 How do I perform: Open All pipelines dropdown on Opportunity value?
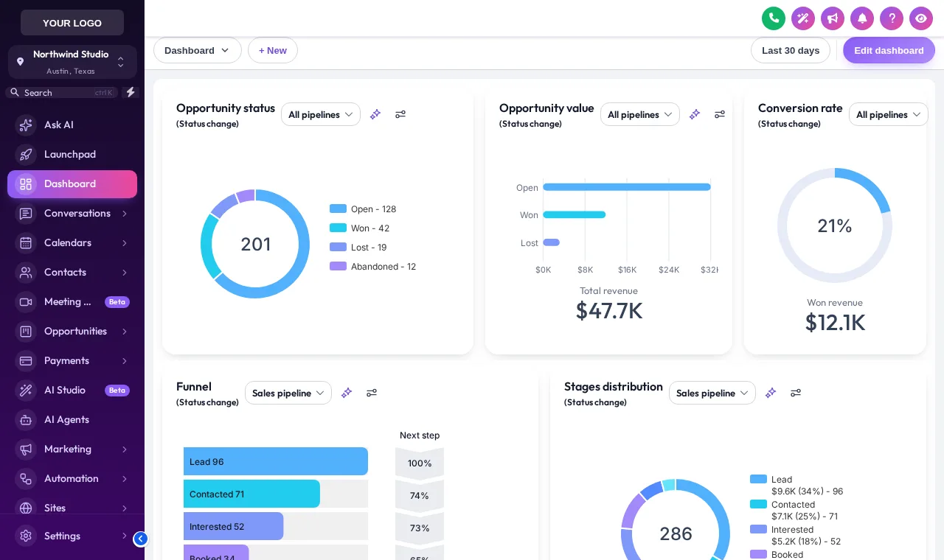[640, 114]
